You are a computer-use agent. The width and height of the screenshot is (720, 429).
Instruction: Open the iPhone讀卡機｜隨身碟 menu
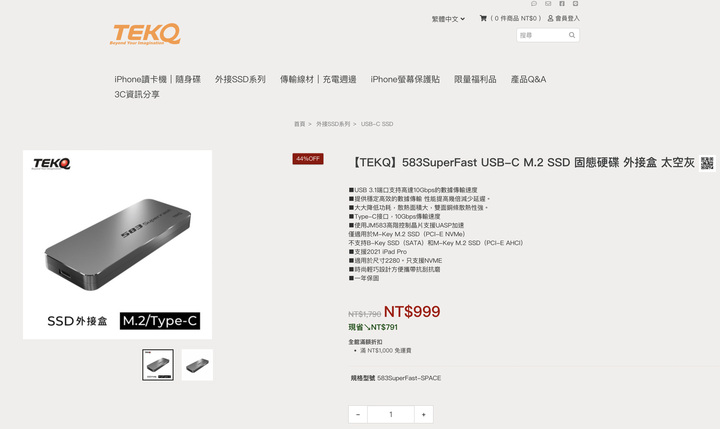[158, 79]
